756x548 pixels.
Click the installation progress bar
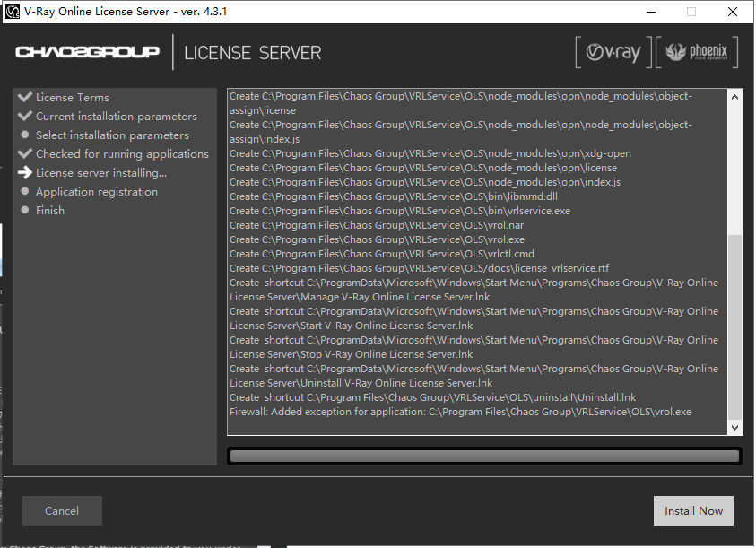(x=484, y=456)
